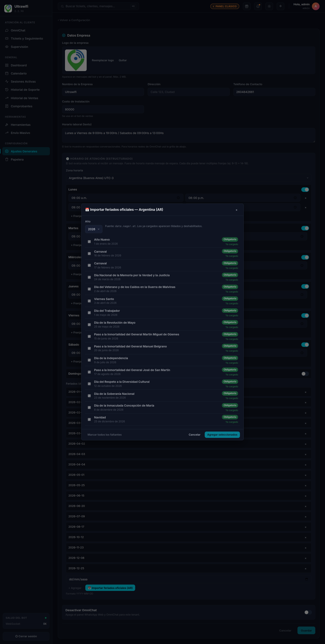Toggle the Desactivar OmniChat switch
This screenshot has width=325, height=644.
click(x=308, y=612)
